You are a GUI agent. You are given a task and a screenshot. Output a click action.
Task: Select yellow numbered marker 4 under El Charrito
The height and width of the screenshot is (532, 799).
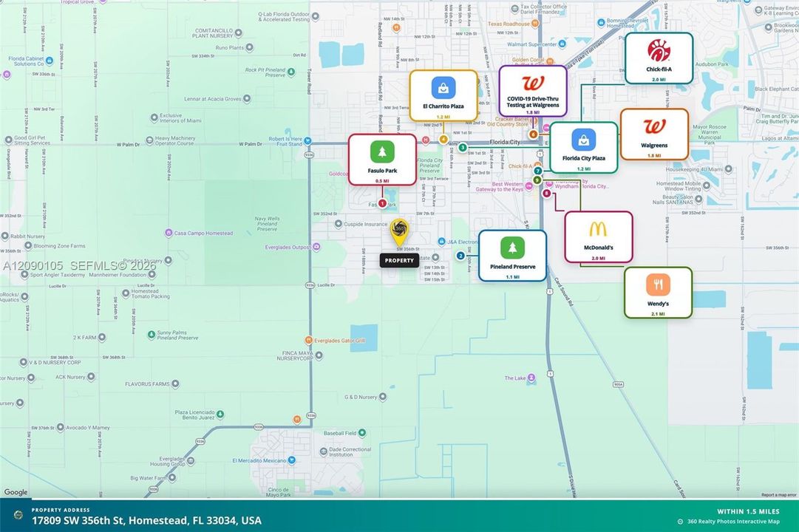(x=443, y=139)
